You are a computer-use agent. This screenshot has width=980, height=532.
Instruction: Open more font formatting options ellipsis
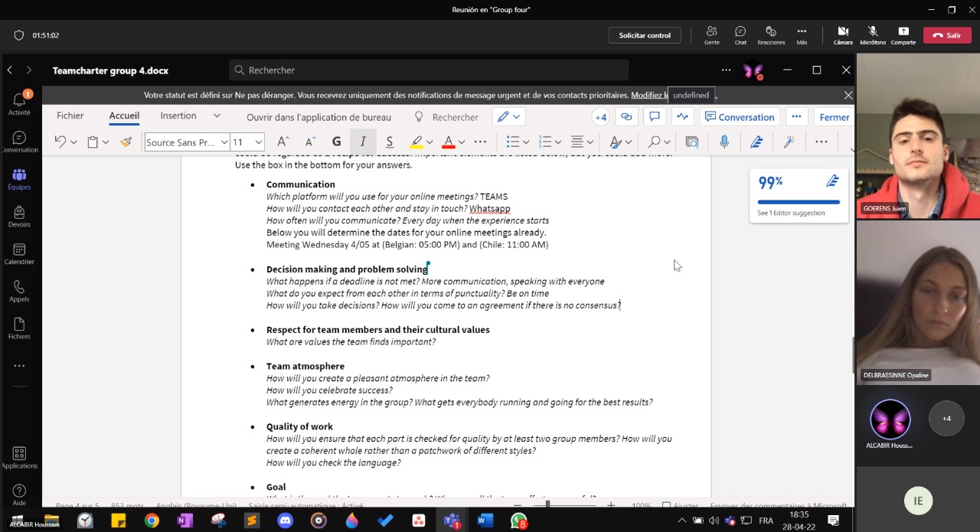(480, 142)
